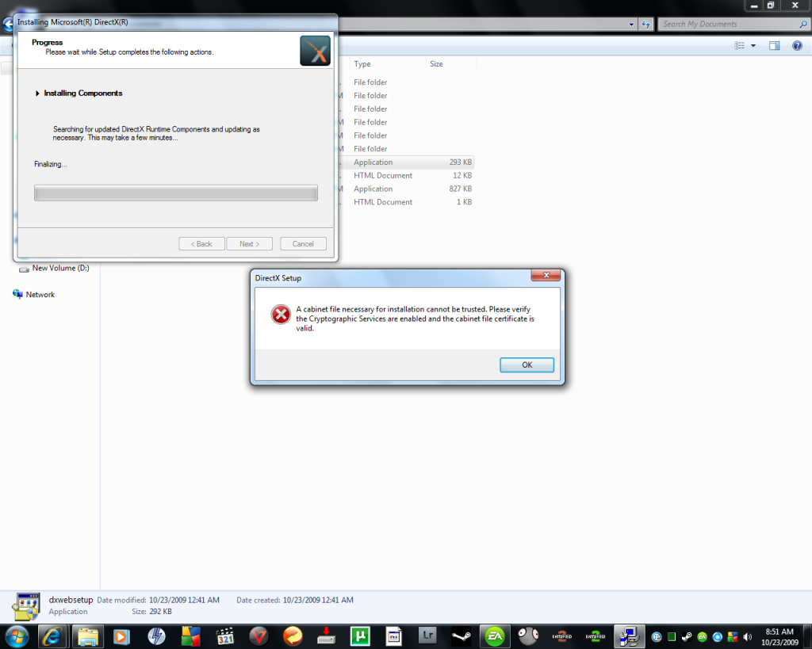Launch Steam from the taskbar
The image size is (812, 649).
pos(461,636)
